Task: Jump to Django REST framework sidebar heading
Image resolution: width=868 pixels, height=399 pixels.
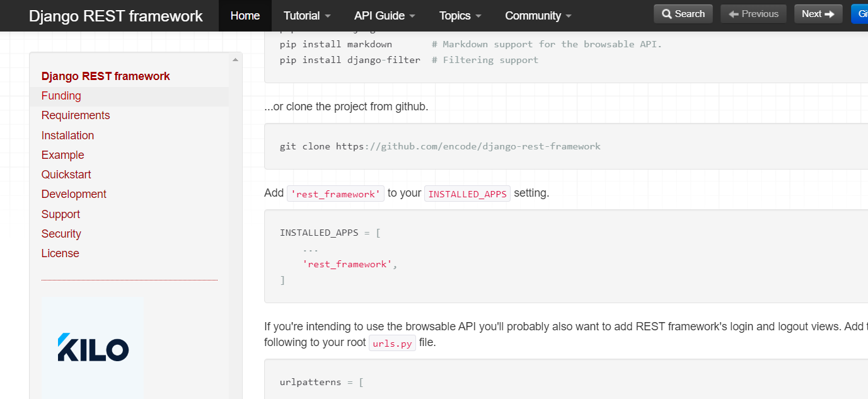Action: 106,76
